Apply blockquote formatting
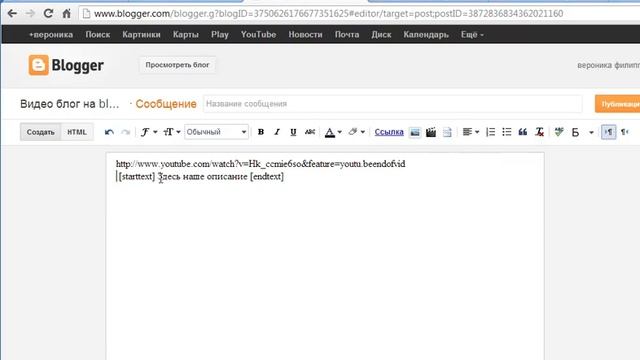The image size is (640, 360). tap(523, 132)
